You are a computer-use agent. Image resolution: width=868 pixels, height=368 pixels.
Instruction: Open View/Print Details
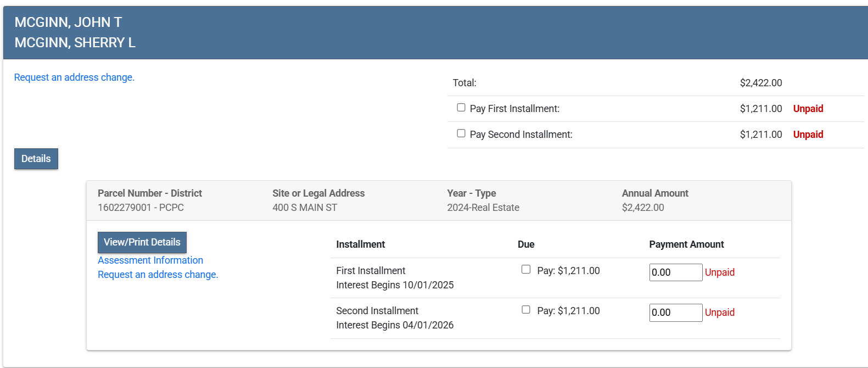142,242
